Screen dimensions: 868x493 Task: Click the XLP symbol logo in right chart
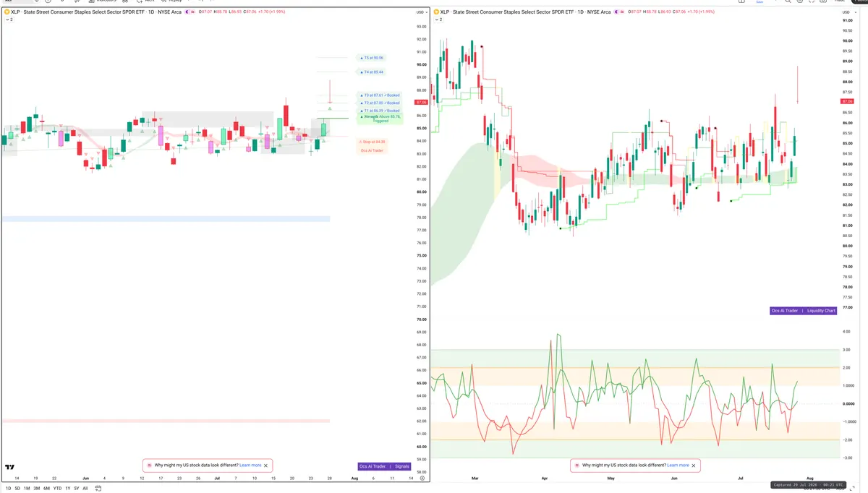tap(437, 12)
